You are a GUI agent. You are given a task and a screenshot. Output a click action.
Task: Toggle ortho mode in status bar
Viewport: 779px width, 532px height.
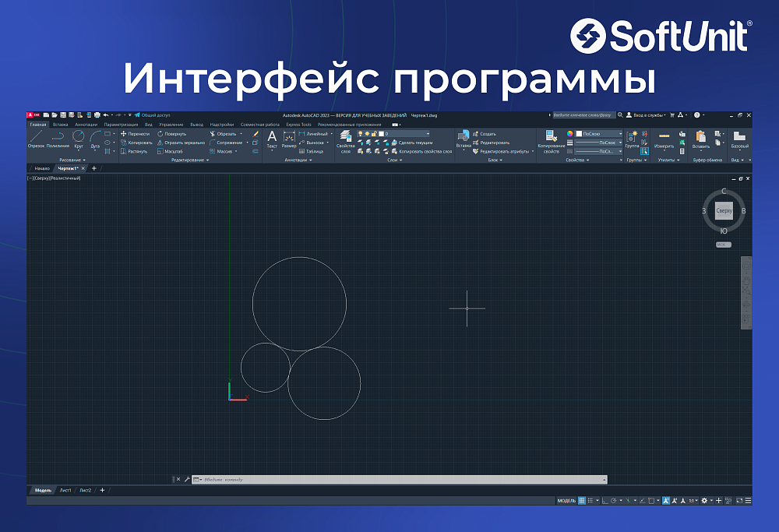click(605, 500)
